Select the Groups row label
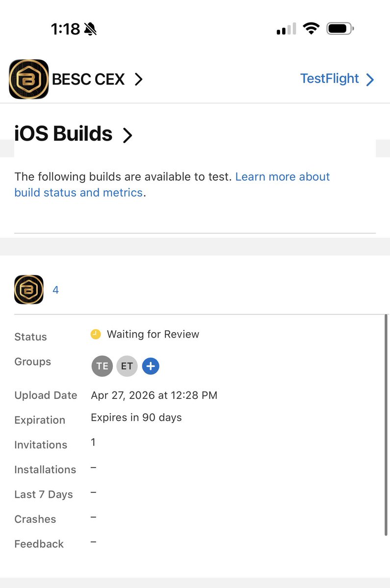This screenshot has width=390, height=588. pos(32,362)
